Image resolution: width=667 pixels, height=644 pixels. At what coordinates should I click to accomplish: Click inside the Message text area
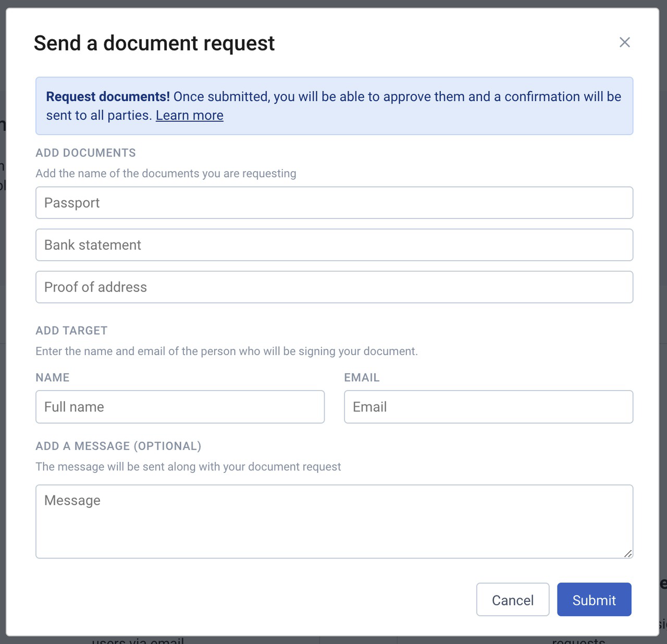click(x=334, y=521)
